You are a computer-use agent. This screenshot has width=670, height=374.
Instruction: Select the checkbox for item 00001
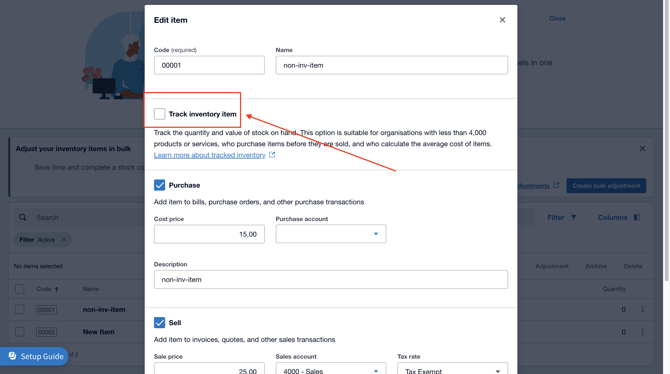click(x=20, y=309)
